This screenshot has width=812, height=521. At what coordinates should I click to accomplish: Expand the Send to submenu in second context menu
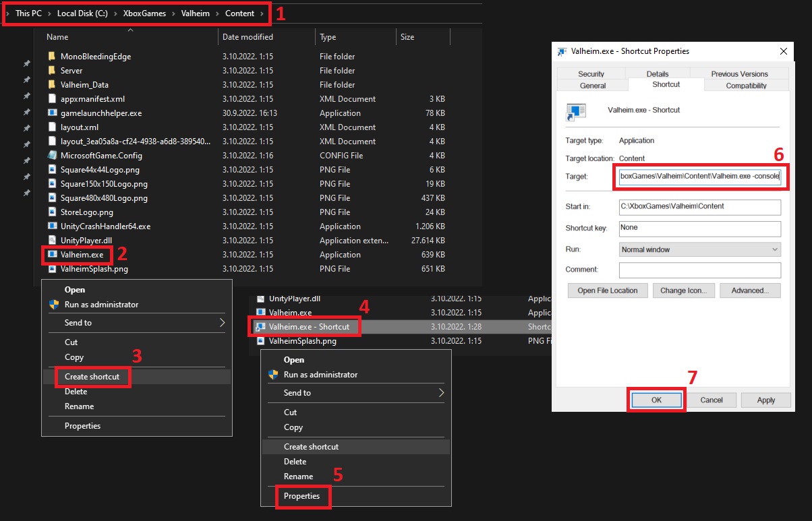coord(355,393)
